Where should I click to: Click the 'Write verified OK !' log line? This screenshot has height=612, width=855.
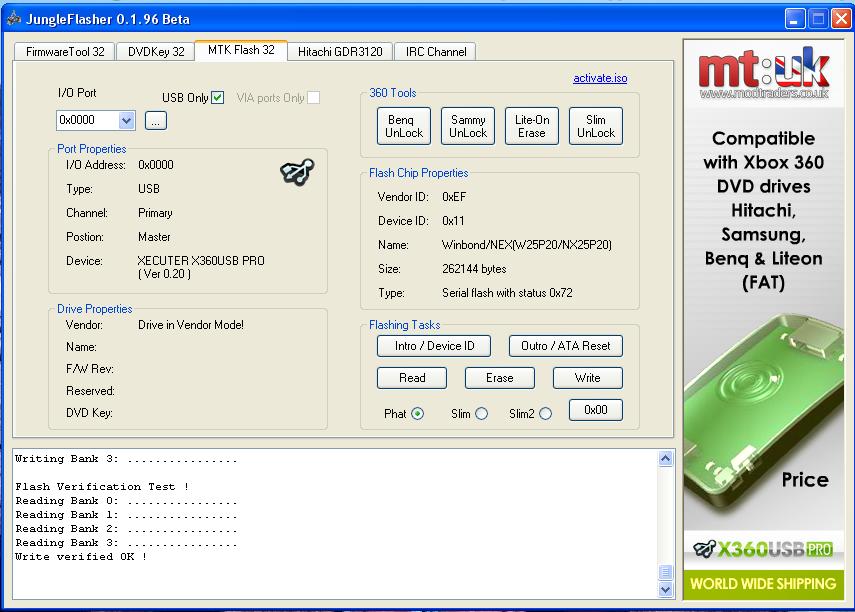(x=81, y=557)
